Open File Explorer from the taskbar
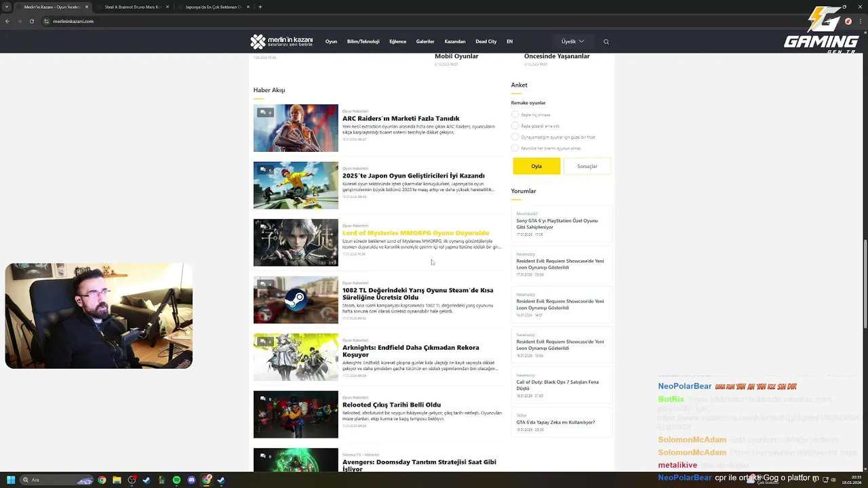868x488 pixels. pos(117,480)
